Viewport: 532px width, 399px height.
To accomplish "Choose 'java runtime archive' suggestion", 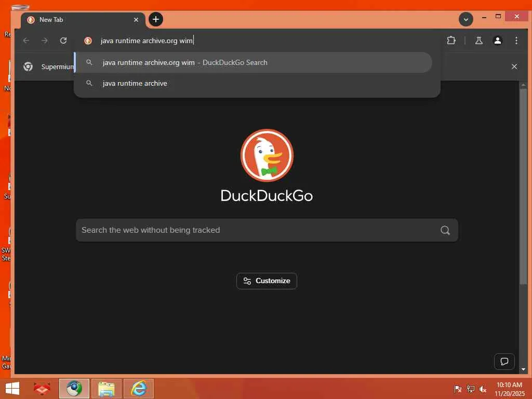I will (x=254, y=83).
